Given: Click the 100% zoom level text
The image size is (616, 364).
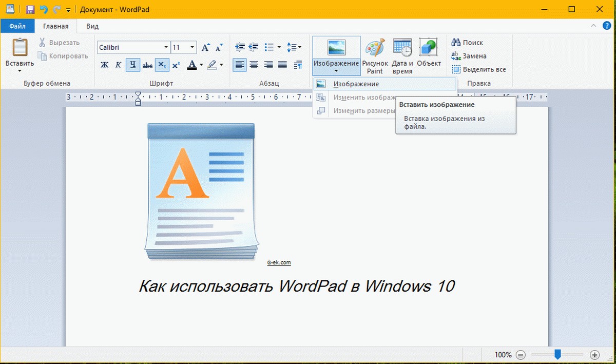Looking at the screenshot, I should click(x=503, y=355).
